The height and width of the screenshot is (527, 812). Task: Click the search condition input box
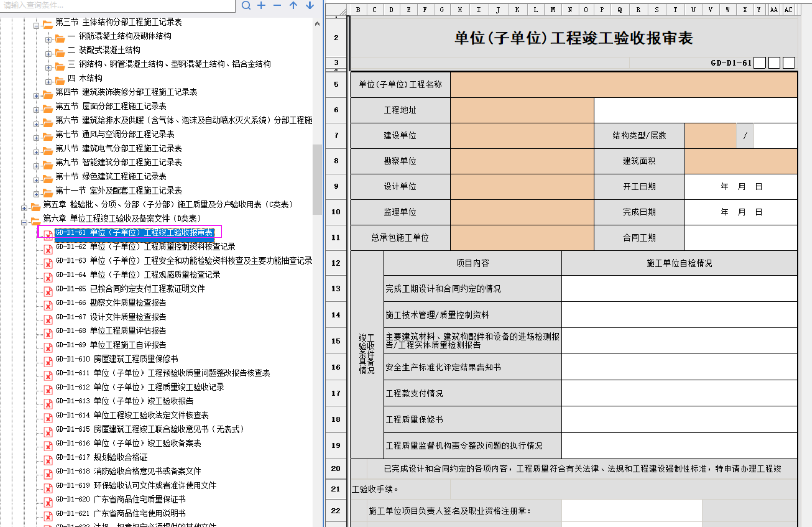[x=117, y=5]
